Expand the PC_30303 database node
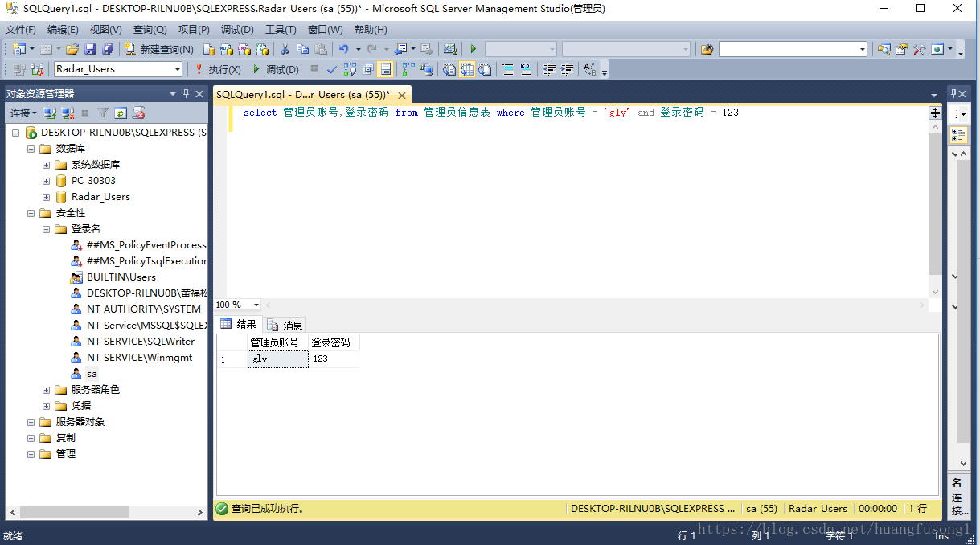Screen dimensions: 980x545 coord(46,181)
